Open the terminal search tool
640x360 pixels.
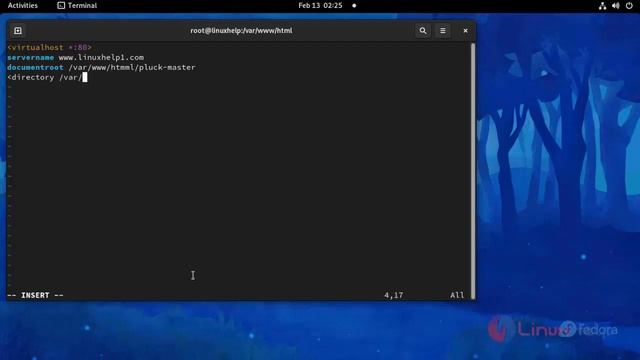pos(423,31)
